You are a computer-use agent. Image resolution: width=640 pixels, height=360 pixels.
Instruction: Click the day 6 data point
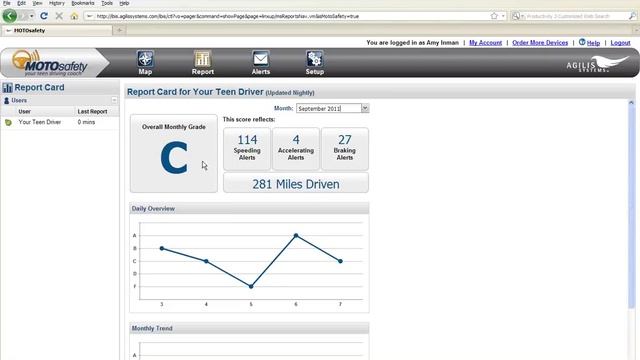click(x=296, y=236)
